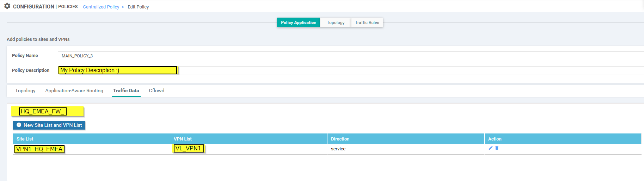644x181 pixels.
Task: Select the Traffic Data tab
Action: pyautogui.click(x=126, y=91)
